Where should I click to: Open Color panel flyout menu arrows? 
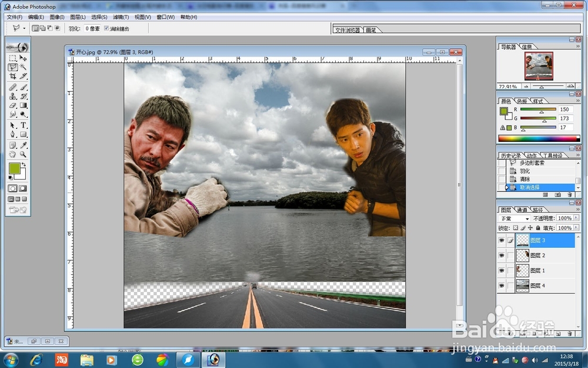[578, 101]
